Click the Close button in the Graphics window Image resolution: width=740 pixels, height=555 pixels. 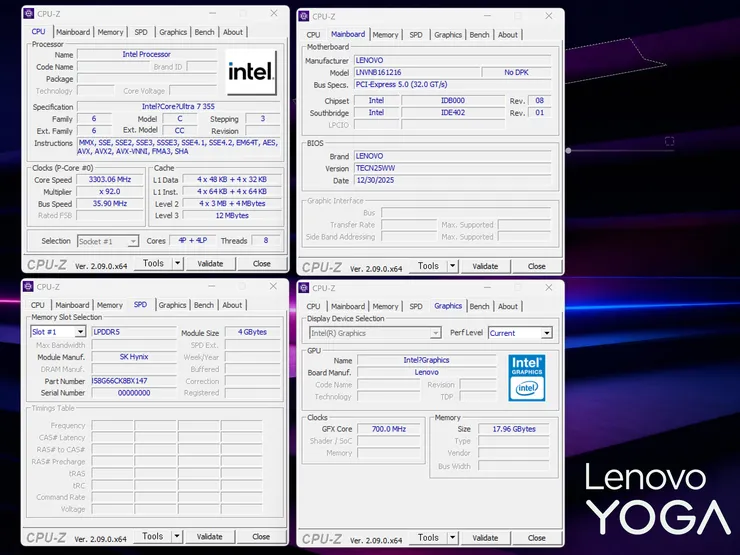[537, 538]
